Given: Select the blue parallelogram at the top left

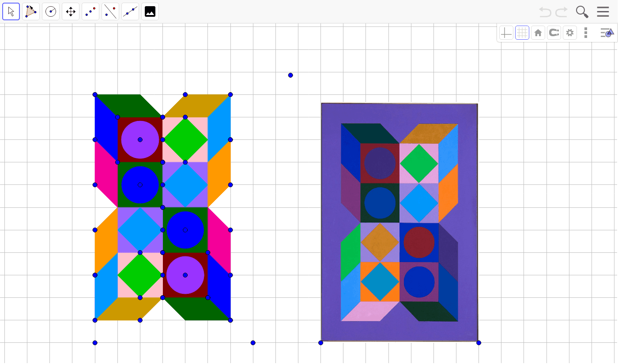Looking at the screenshot, I should pyautogui.click(x=106, y=128).
